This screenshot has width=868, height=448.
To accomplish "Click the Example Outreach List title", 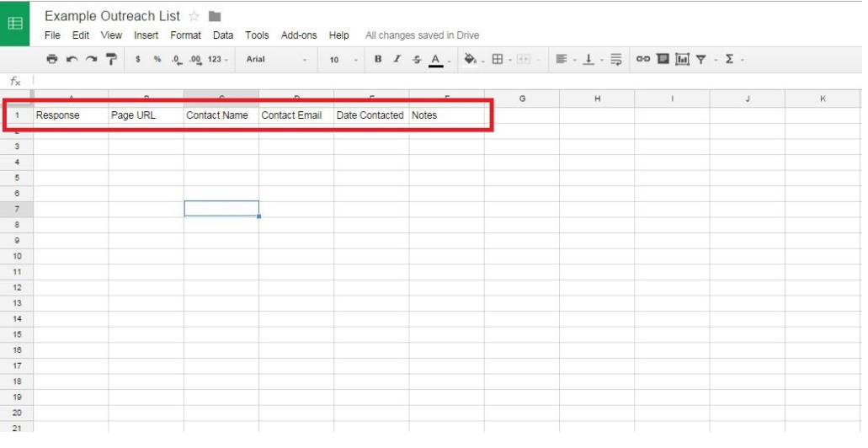I will coord(112,16).
